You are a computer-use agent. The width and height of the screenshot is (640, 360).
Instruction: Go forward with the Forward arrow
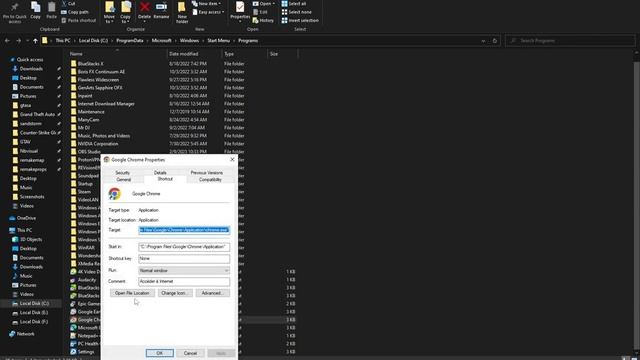(18, 41)
